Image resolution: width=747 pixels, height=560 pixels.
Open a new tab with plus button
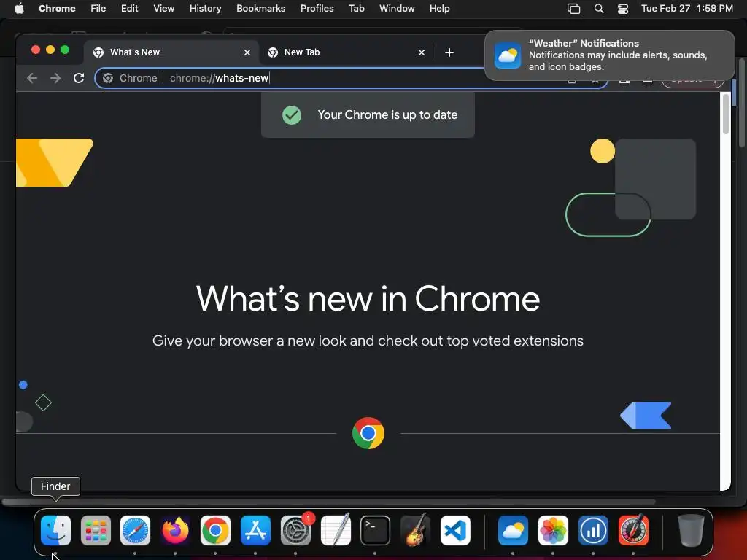click(449, 52)
